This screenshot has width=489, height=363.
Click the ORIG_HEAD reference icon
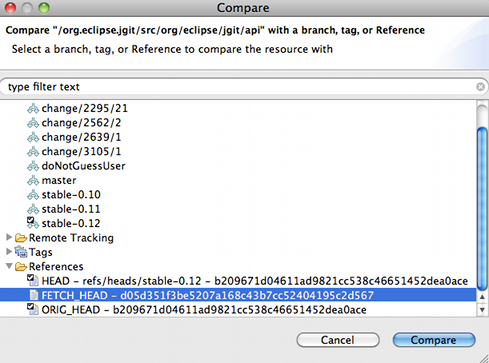(x=33, y=309)
